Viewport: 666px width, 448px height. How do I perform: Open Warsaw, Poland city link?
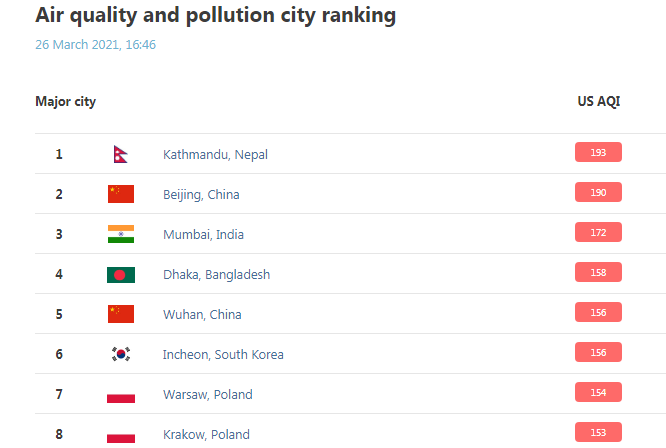[x=207, y=394]
